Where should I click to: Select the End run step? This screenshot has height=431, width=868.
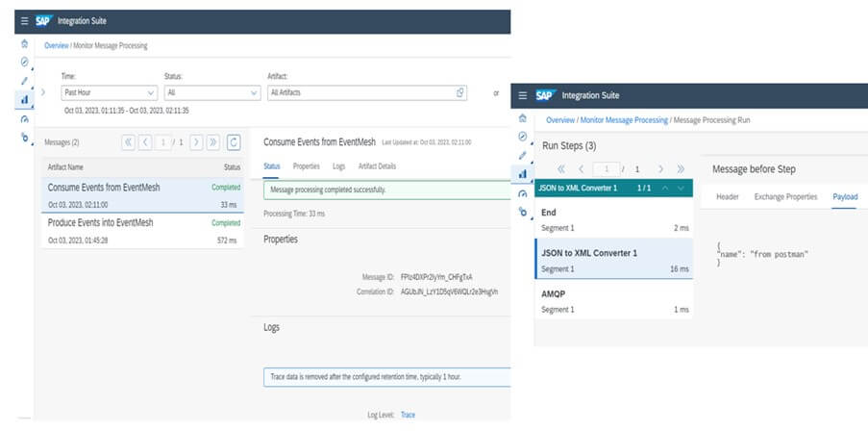(x=614, y=219)
